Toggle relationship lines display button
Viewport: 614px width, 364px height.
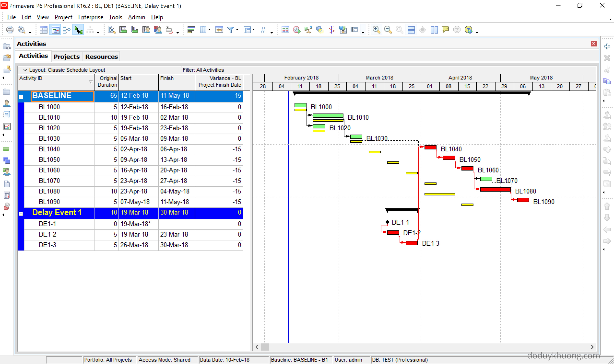point(78,30)
